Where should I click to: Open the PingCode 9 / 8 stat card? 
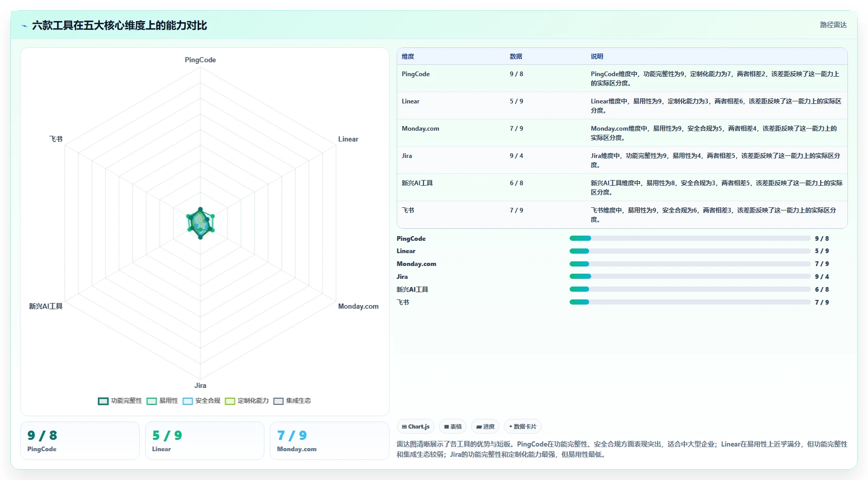click(80, 440)
